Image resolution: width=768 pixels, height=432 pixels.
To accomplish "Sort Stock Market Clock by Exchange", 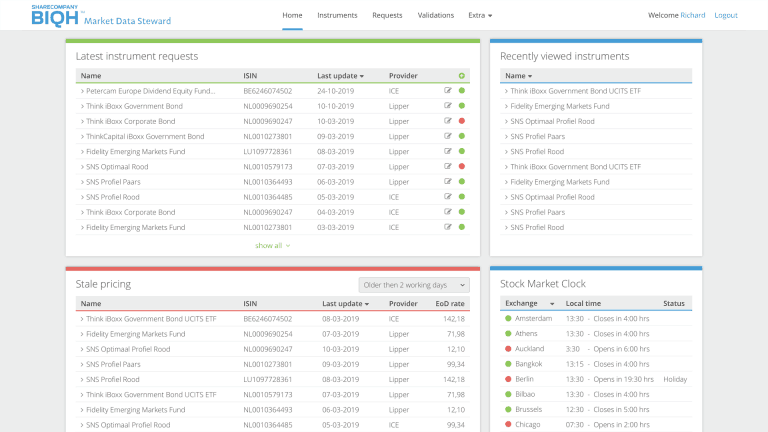I will [529, 304].
